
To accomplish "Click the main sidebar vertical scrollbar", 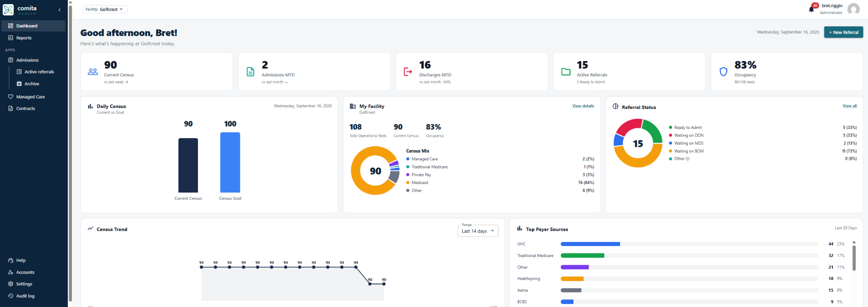I will 70,153.
